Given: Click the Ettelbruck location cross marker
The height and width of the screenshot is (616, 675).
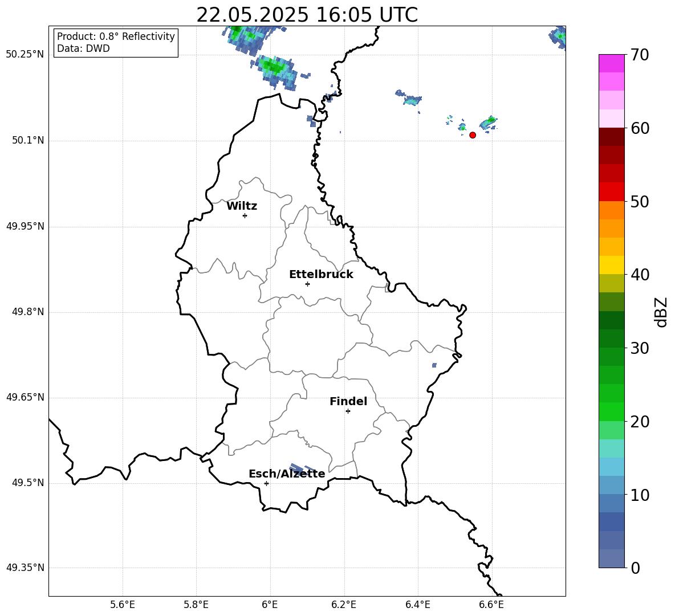Looking at the screenshot, I should 307,284.
